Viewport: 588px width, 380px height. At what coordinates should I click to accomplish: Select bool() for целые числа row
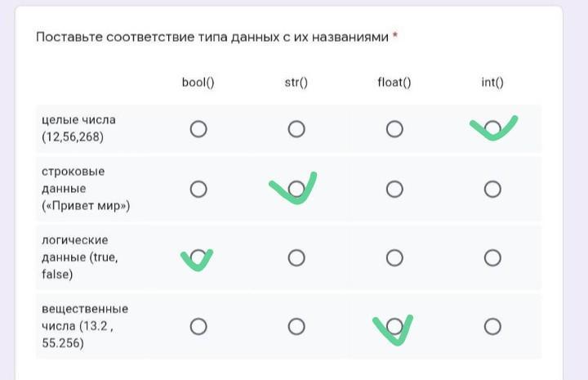pos(198,129)
